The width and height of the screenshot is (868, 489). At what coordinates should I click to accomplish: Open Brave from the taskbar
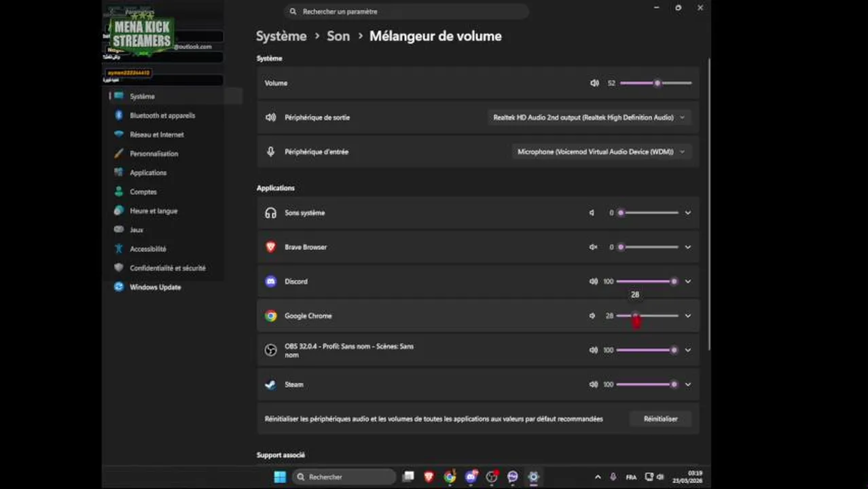[429, 477]
